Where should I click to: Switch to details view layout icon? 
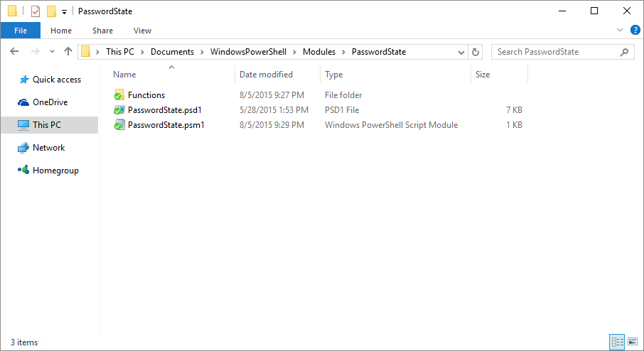pos(617,342)
